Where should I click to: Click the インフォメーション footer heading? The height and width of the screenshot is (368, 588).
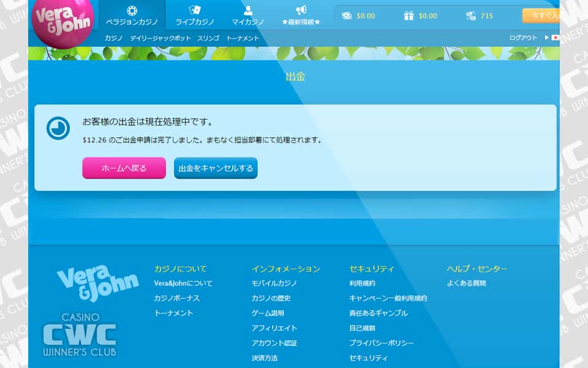point(286,269)
